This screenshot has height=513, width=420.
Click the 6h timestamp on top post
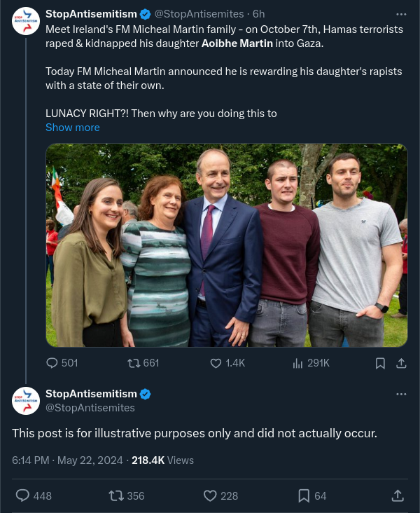pyautogui.click(x=259, y=14)
